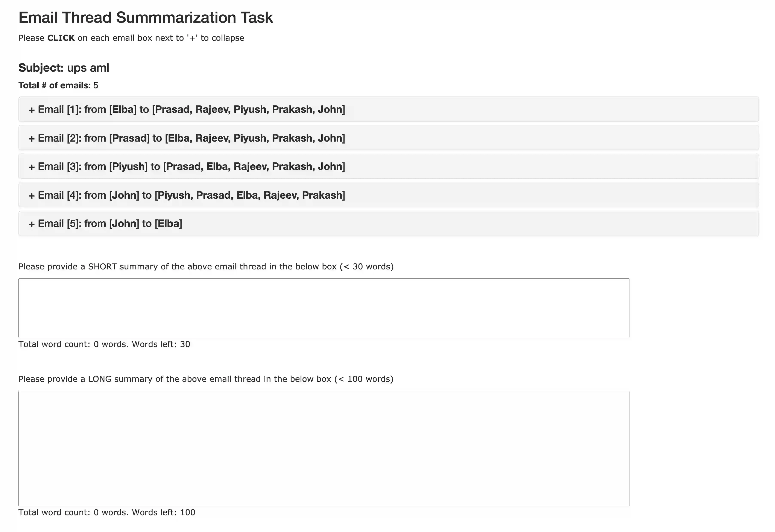The width and height of the screenshot is (775, 532).
Task: Click the SHORT summary prompt label
Action: tap(206, 267)
